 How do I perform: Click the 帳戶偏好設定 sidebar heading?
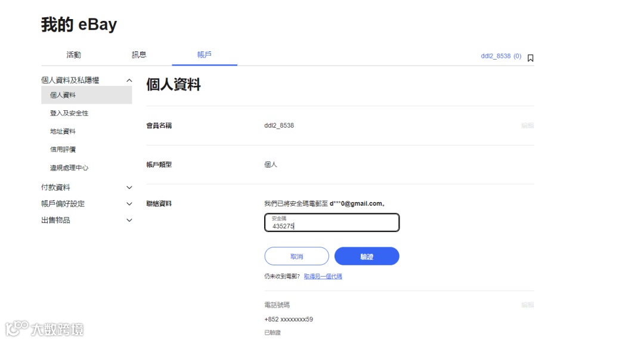[x=63, y=204]
